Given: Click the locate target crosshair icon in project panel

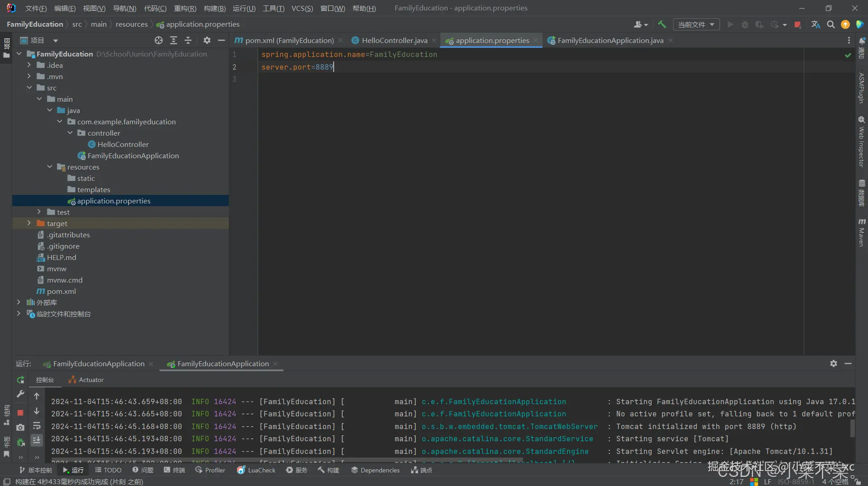Looking at the screenshot, I should (x=158, y=40).
